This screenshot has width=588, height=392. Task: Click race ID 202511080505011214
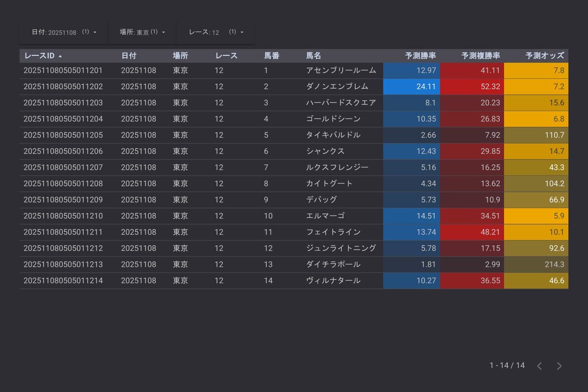63,281
